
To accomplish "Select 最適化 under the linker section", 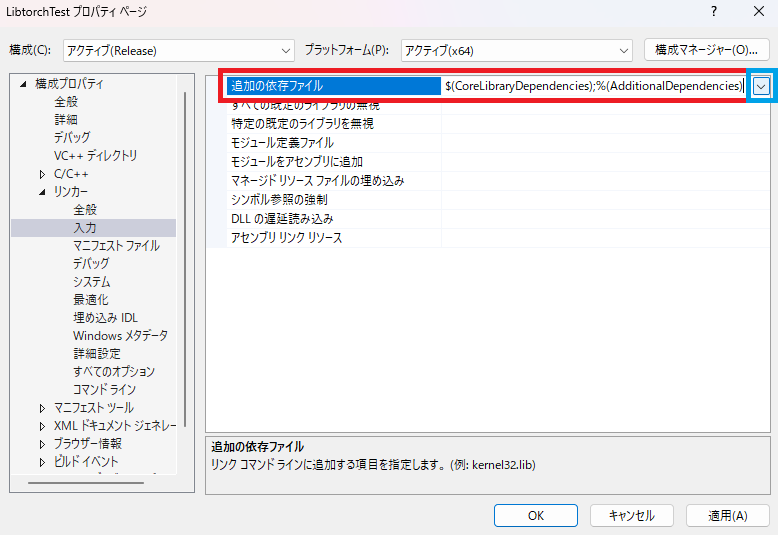I will [x=91, y=300].
